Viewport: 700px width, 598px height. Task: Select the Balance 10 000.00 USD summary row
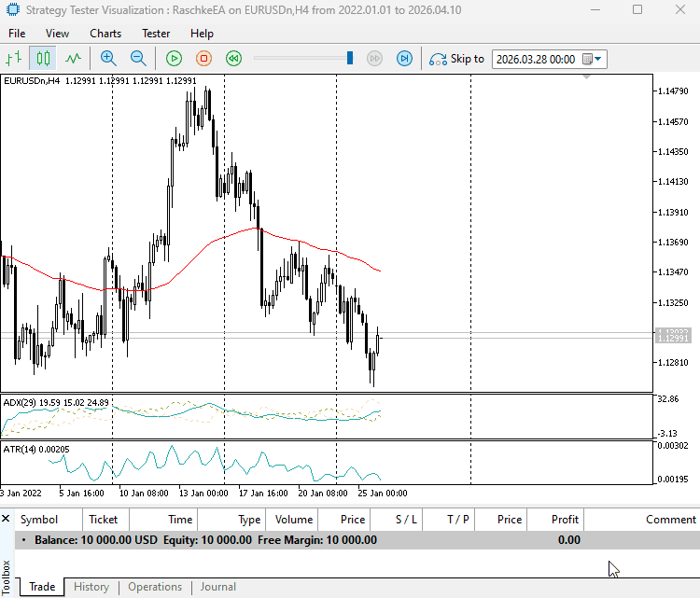(x=357, y=540)
